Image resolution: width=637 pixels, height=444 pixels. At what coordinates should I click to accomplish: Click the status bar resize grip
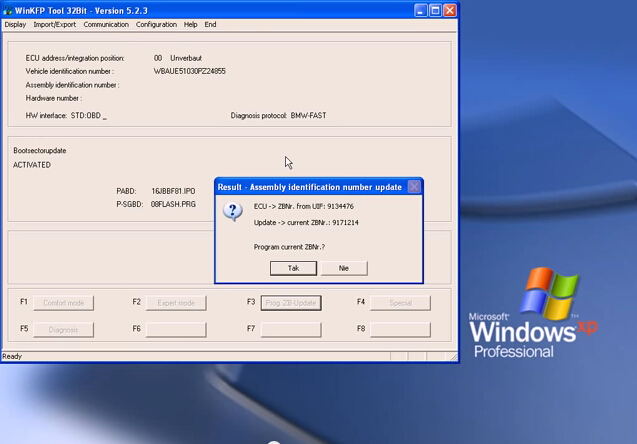coord(454,357)
